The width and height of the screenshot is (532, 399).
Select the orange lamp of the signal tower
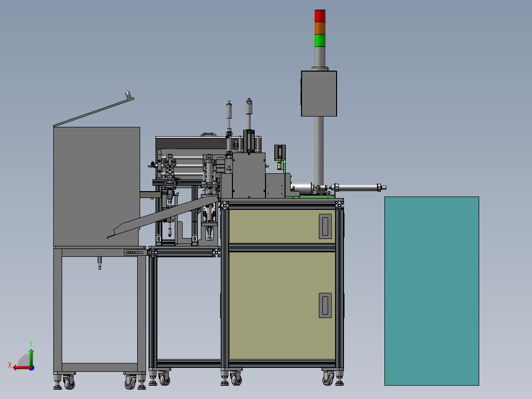pos(320,28)
